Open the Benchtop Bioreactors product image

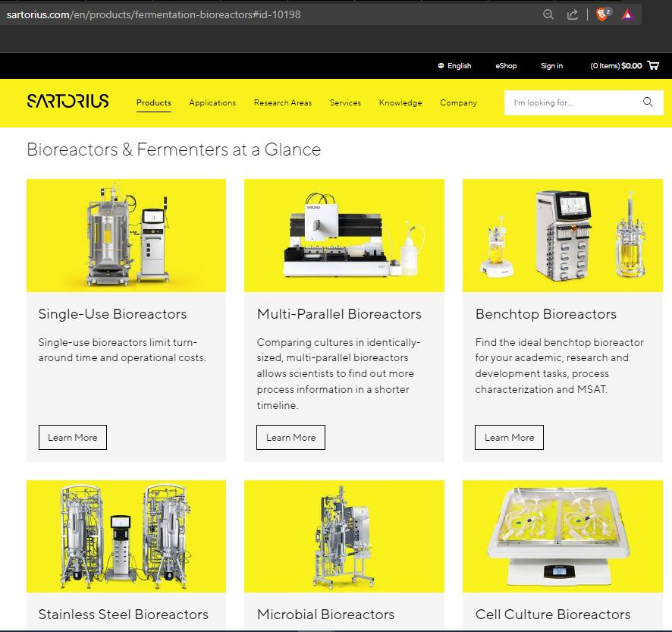(x=563, y=235)
